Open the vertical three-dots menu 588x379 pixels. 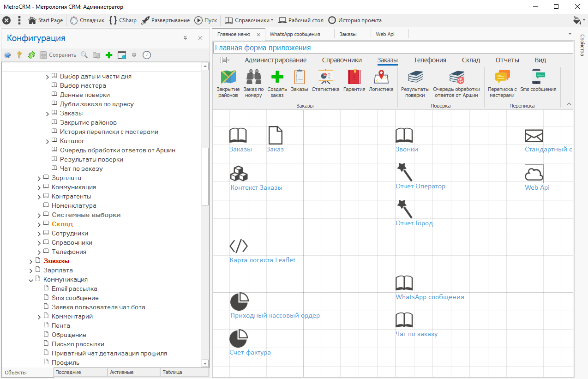pos(19,20)
